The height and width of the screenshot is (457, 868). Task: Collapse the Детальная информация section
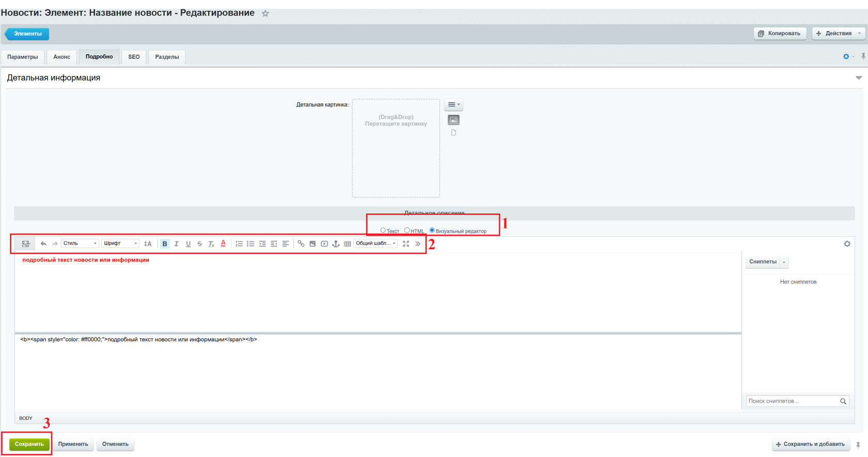pos(859,78)
